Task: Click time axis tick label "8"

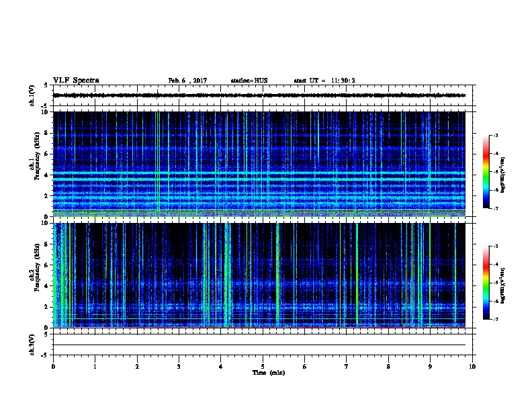Action: coord(388,366)
